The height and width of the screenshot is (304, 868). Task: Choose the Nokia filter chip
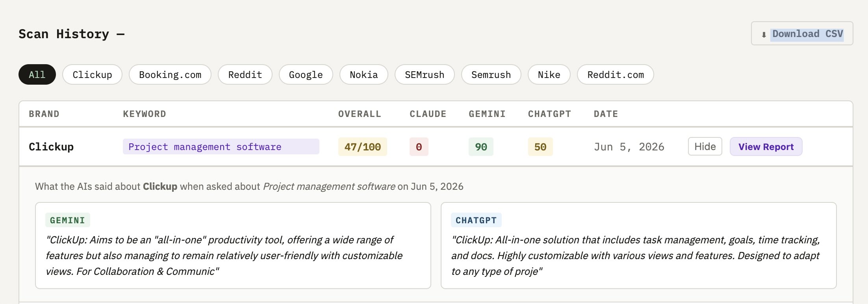364,74
